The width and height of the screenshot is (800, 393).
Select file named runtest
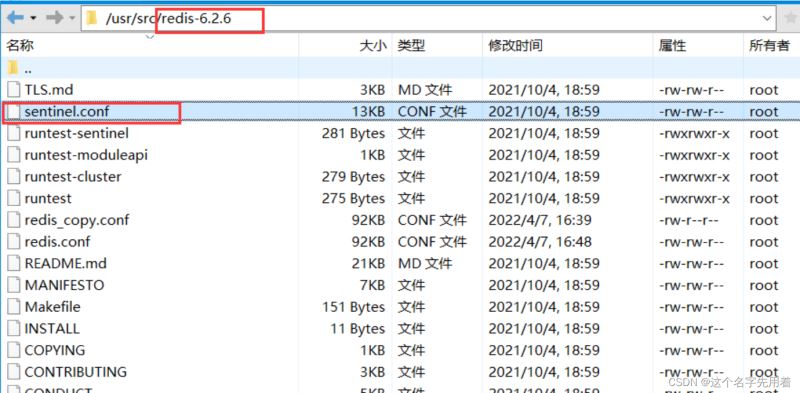(48, 198)
